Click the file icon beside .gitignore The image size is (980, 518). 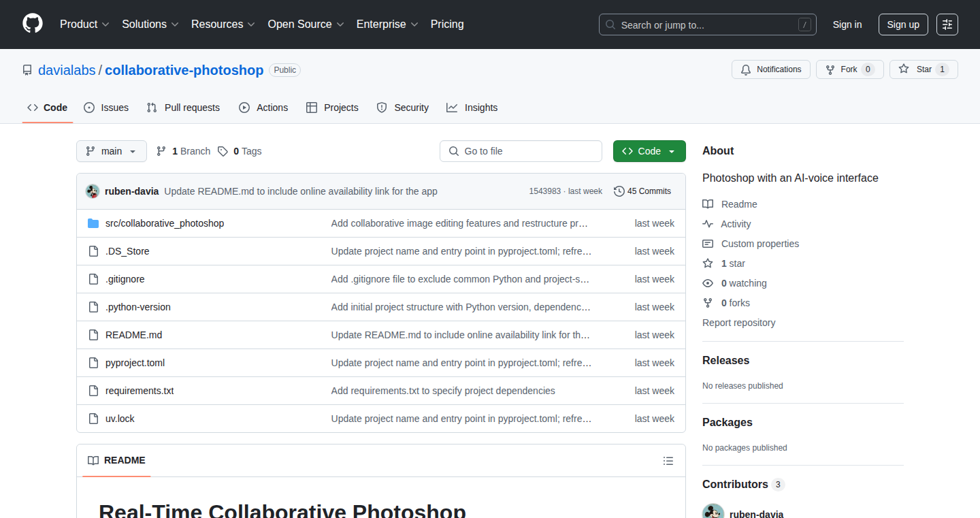tap(93, 279)
